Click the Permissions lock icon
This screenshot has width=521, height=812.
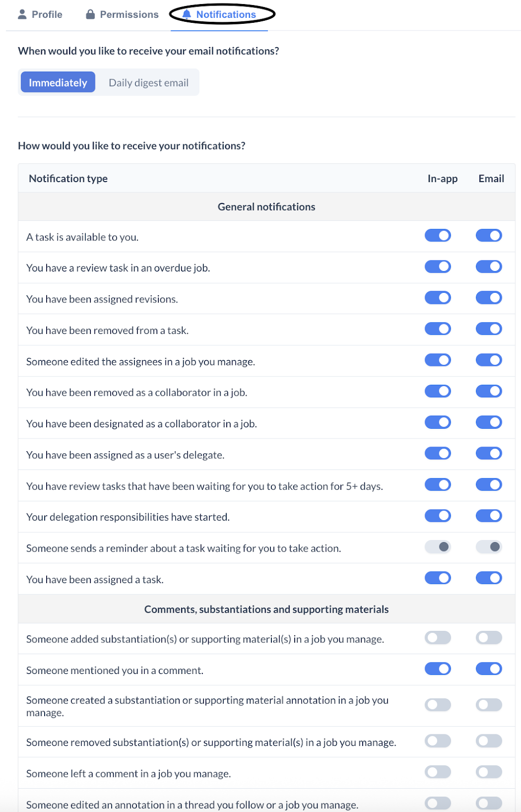point(90,14)
